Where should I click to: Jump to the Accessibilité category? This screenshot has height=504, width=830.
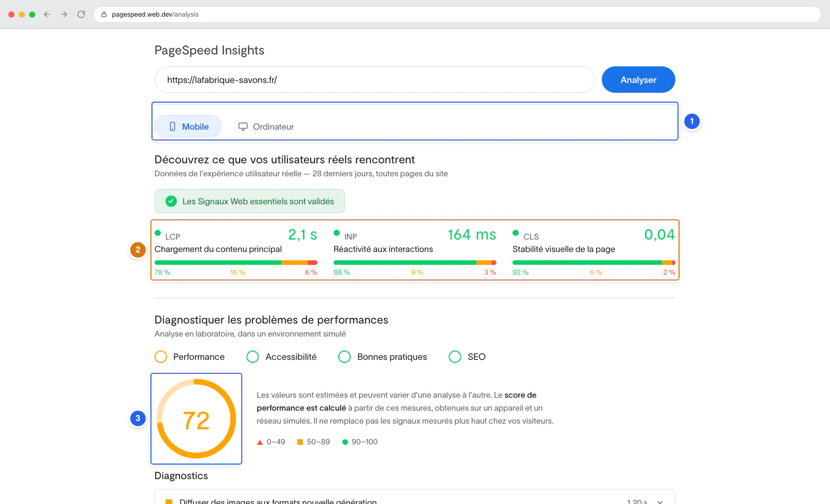point(282,357)
